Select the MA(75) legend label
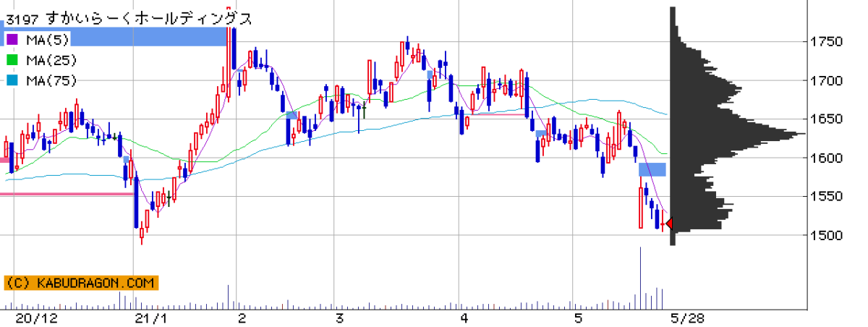The width and height of the screenshot is (868, 327). pos(51,80)
